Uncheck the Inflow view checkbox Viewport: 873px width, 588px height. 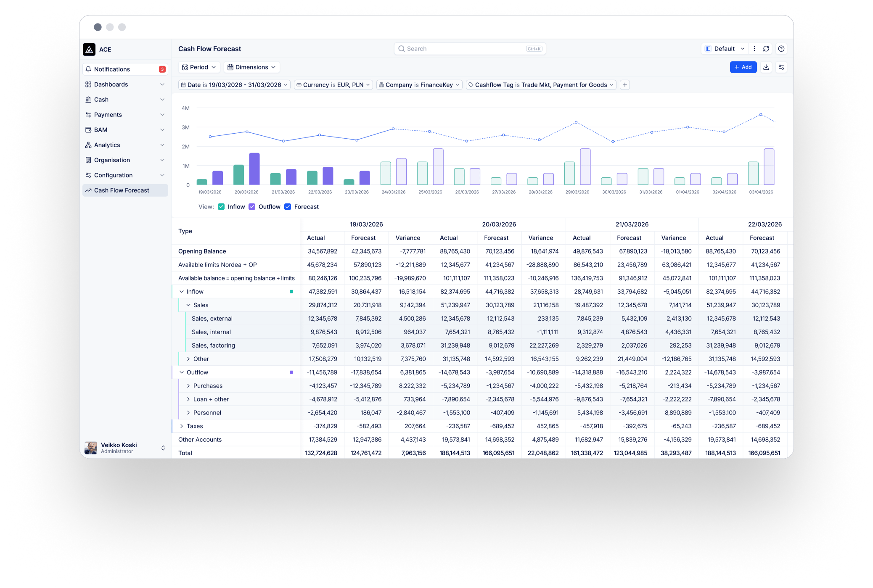(x=221, y=207)
